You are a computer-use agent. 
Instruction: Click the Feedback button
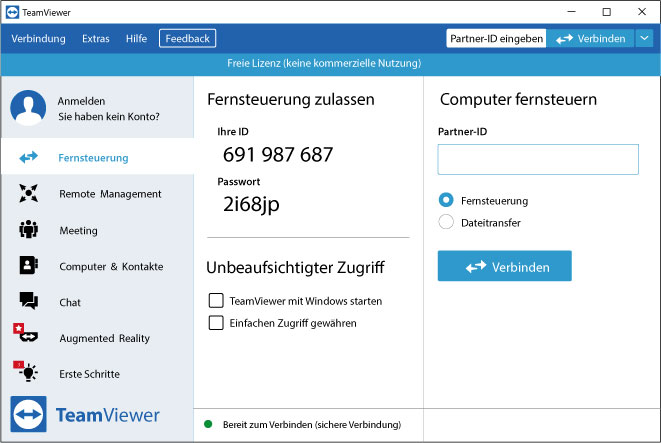(188, 38)
